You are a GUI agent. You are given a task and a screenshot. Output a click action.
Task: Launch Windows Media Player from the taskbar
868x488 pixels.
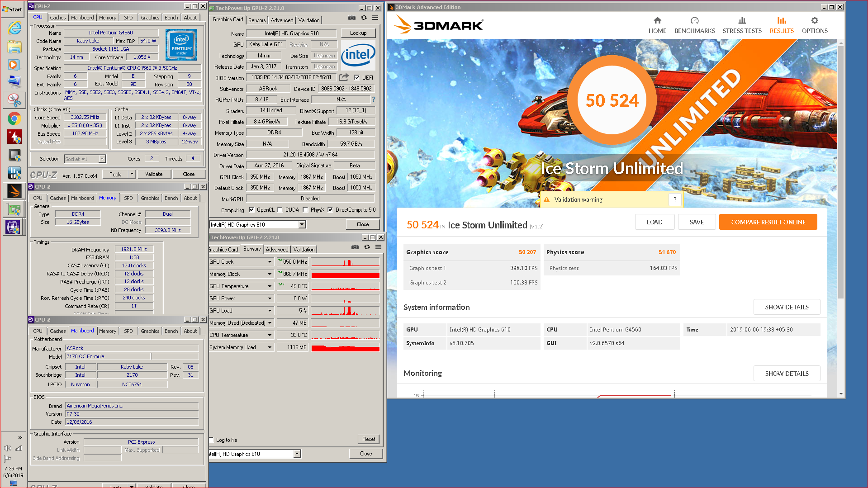coord(14,65)
